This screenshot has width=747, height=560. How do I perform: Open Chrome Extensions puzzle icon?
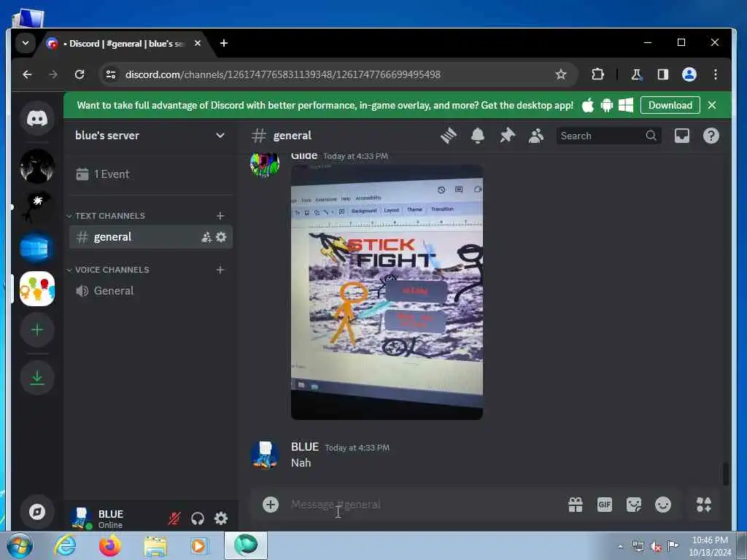597,74
